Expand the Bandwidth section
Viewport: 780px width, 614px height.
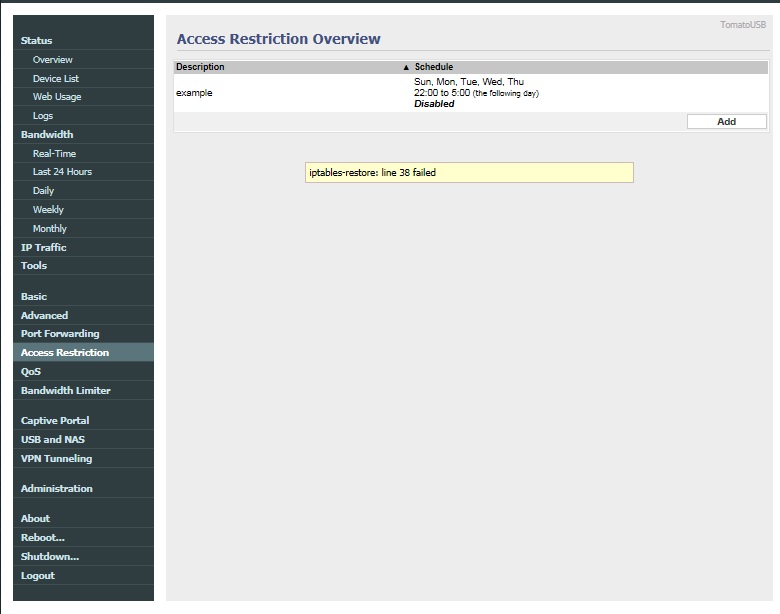47,135
